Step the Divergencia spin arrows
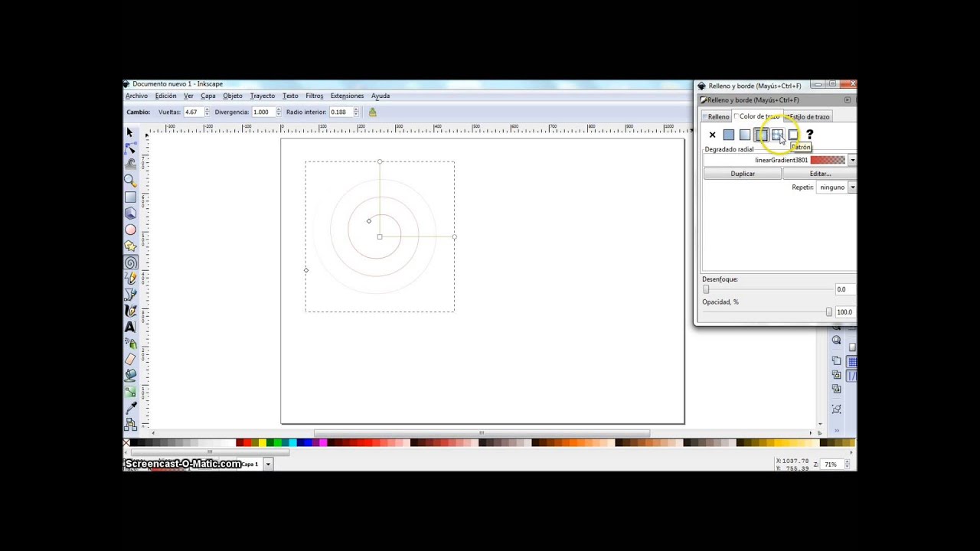Screen dimensions: 980x551 pos(279,112)
